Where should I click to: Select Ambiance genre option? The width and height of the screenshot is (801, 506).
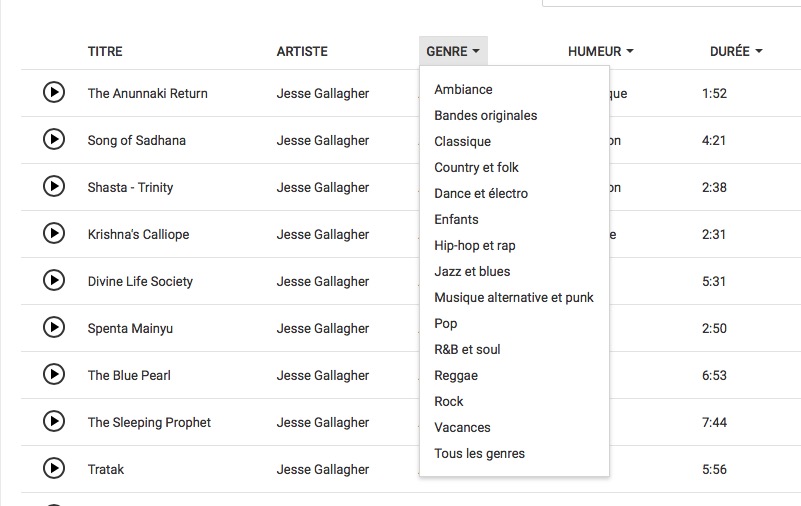[x=463, y=89]
